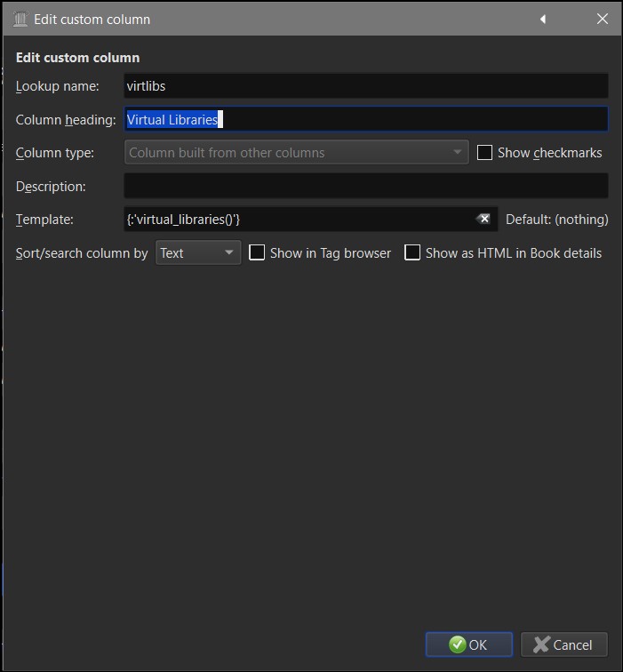The width and height of the screenshot is (623, 672).
Task: Click the 'Column type:' label
Action: (x=55, y=153)
